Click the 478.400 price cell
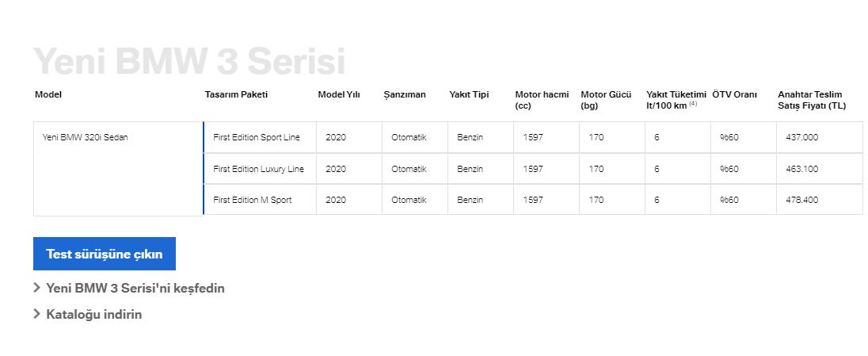 [x=819, y=200]
